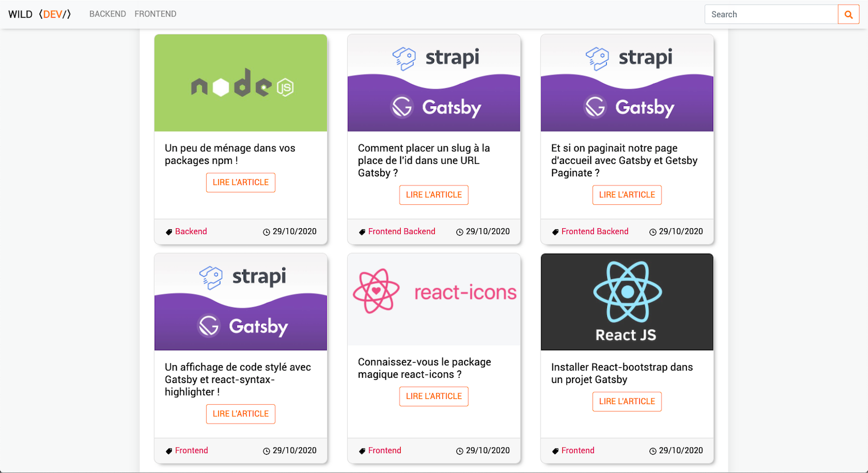Click the tag icon on react-icons card footer
Image resolution: width=868 pixels, height=473 pixels.
pos(362,451)
